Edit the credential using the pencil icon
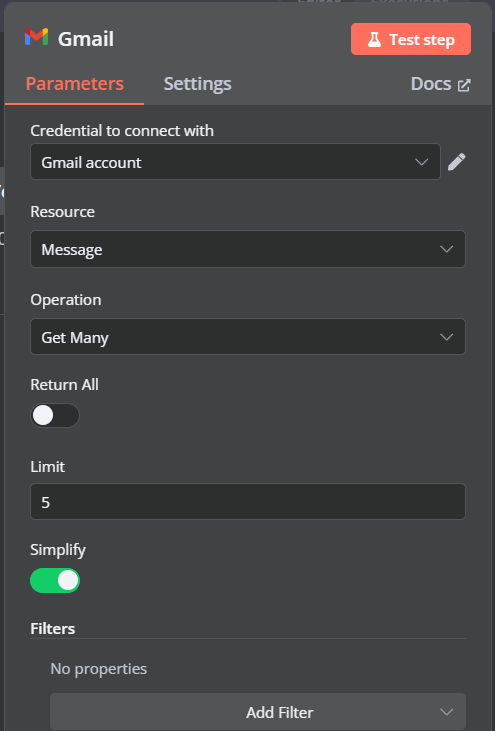 [x=457, y=162]
